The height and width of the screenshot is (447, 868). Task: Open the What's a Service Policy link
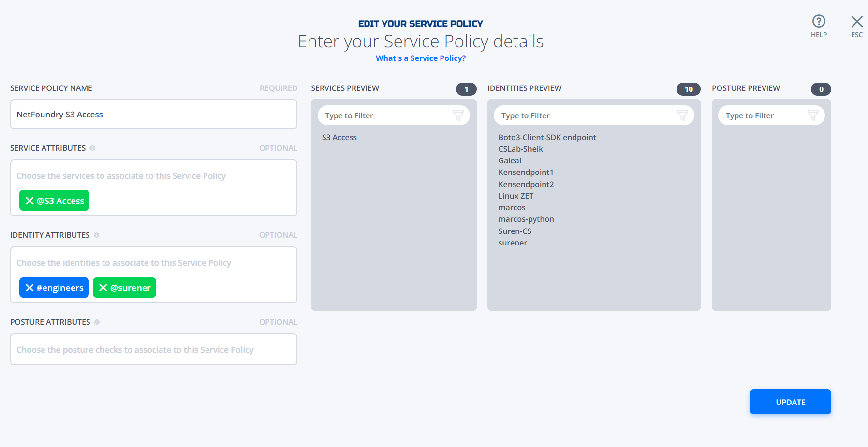coord(421,58)
